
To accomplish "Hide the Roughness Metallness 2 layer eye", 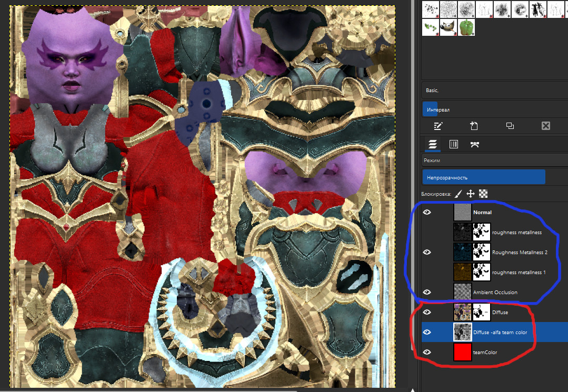I will pos(427,252).
